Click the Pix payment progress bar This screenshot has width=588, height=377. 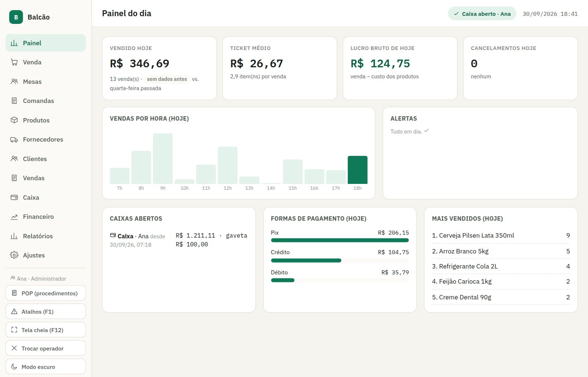pyautogui.click(x=340, y=240)
